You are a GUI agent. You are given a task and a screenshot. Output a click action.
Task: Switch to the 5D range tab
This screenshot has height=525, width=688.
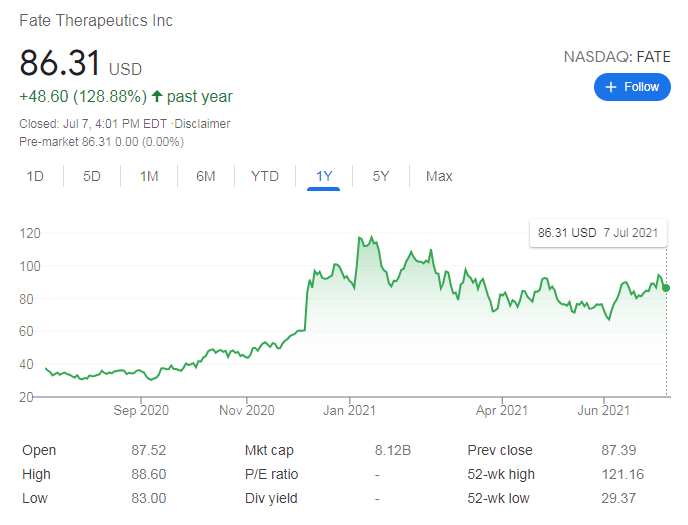click(92, 176)
